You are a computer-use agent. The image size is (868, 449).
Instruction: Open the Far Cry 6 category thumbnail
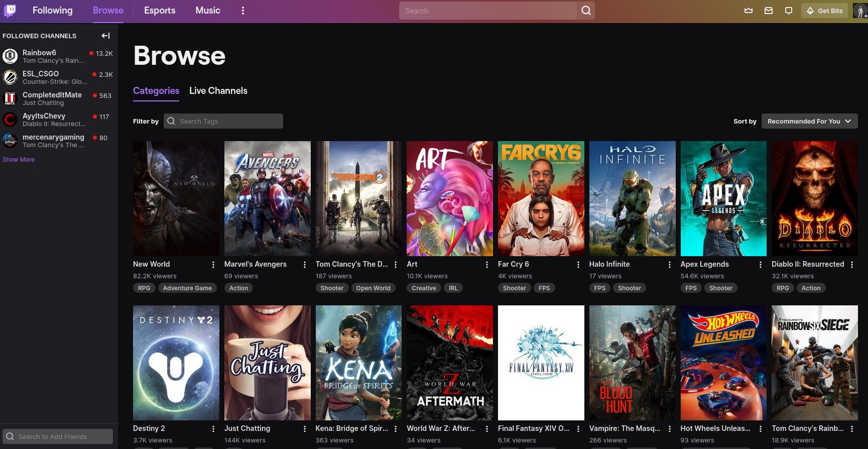tap(541, 198)
